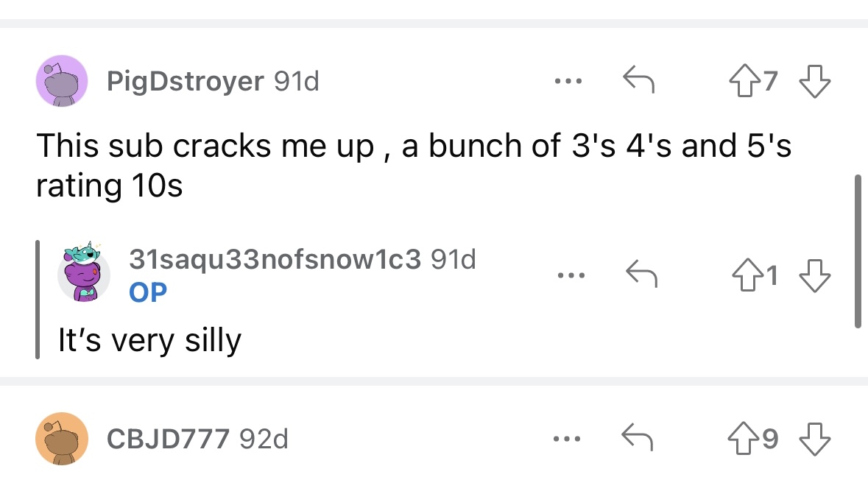
Task: Open more options for CBJD777's comment
Action: click(x=568, y=440)
